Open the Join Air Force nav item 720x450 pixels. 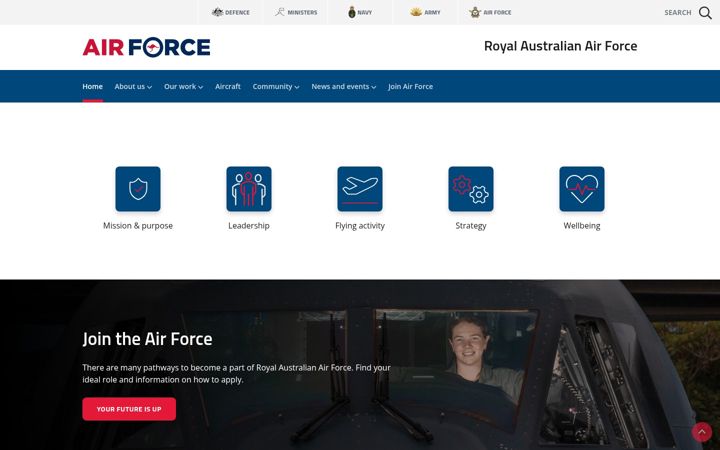click(x=411, y=86)
